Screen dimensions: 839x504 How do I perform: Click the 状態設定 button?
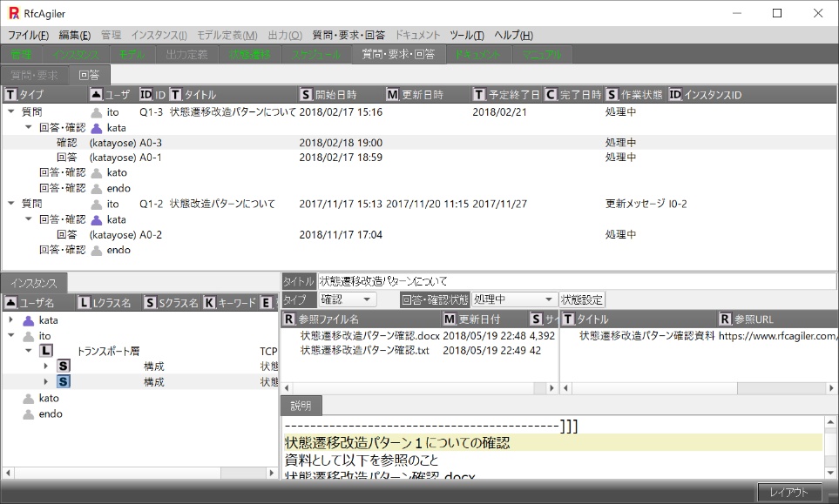[x=582, y=299]
